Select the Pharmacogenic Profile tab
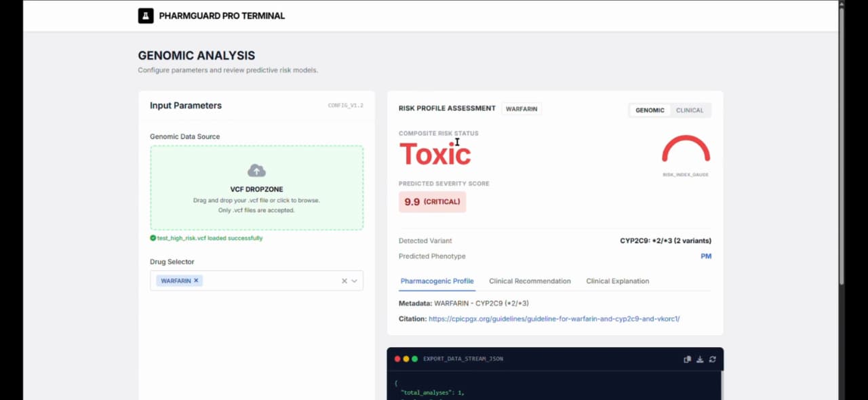The image size is (868, 400). 437,281
